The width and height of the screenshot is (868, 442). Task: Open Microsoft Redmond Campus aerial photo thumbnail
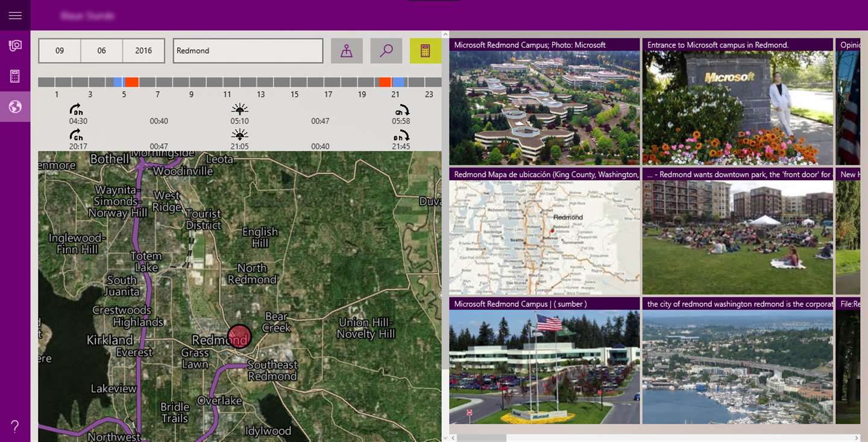tap(544, 102)
